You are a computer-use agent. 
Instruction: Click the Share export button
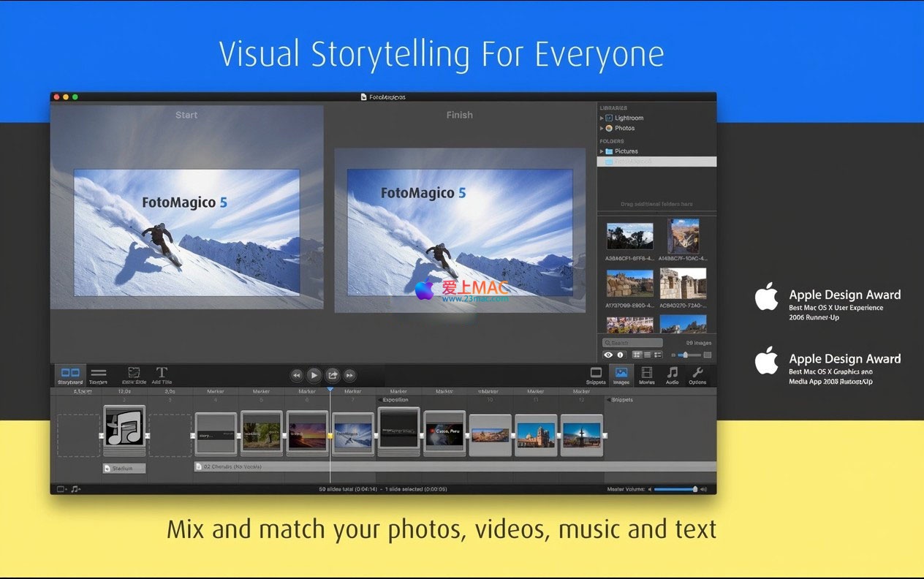tap(332, 375)
